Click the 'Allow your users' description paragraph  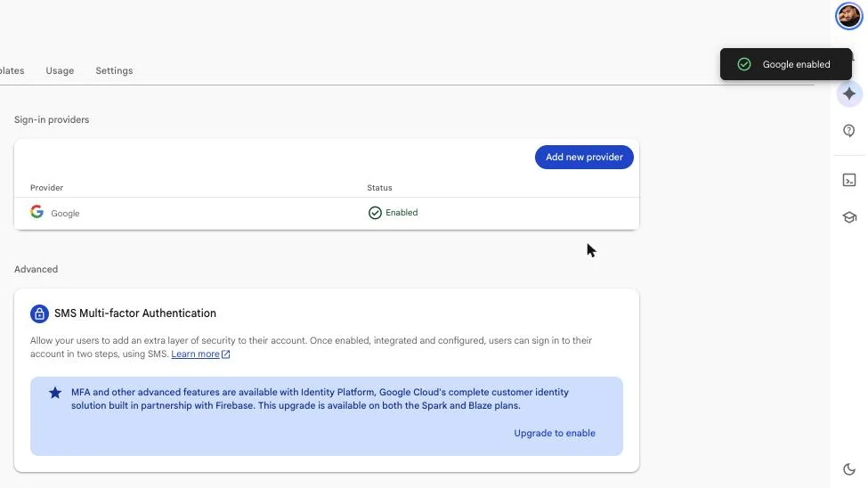click(x=311, y=347)
